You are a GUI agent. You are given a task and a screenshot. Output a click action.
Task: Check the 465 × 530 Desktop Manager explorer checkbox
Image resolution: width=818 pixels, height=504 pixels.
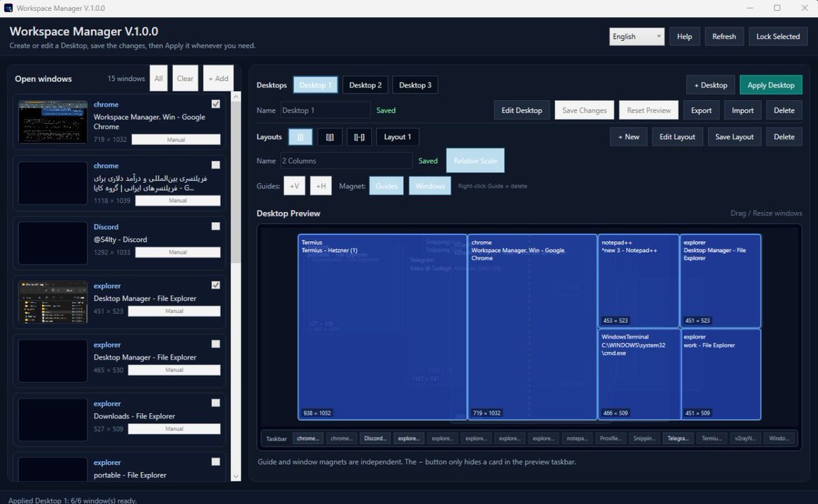(x=216, y=344)
